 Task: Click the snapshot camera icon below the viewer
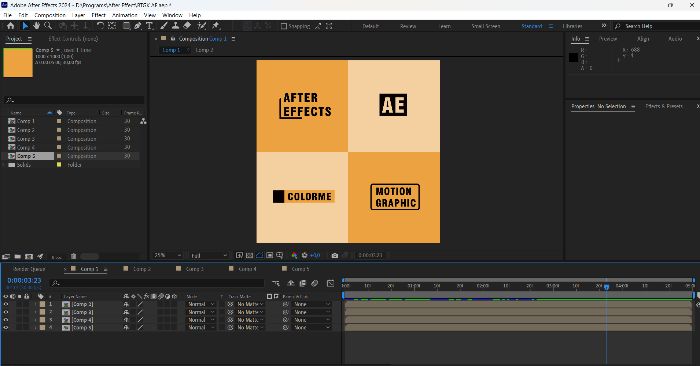(335, 255)
